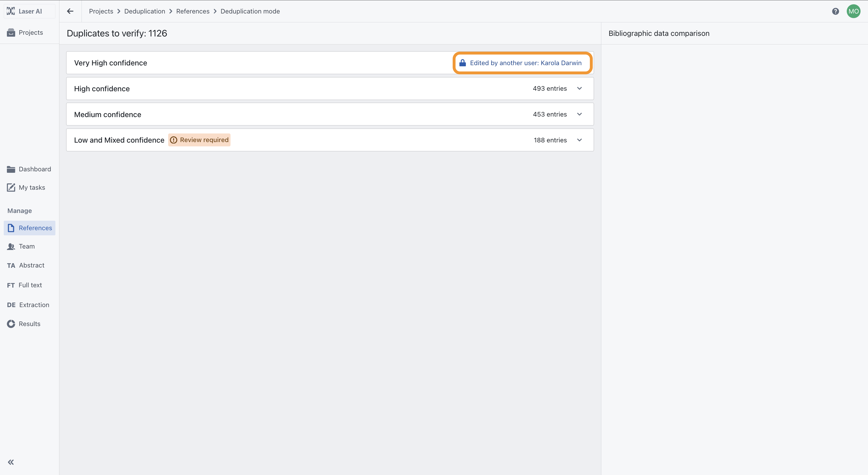Click the lock icon on Very High confidence

[463, 63]
